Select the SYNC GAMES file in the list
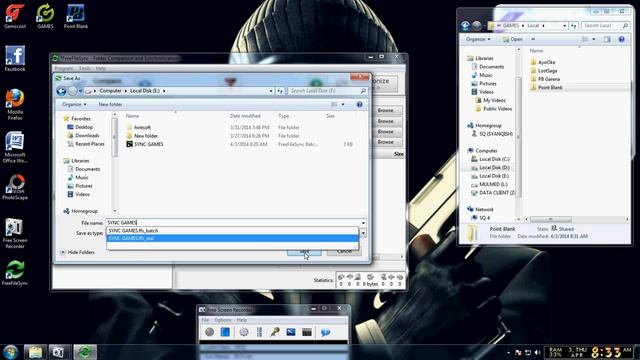The width and height of the screenshot is (640, 360). click(149, 144)
